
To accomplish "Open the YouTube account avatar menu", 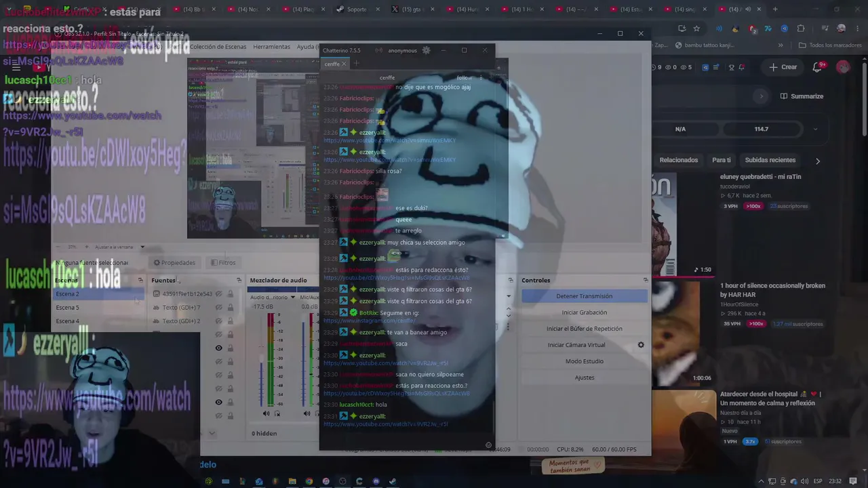I will (843, 67).
